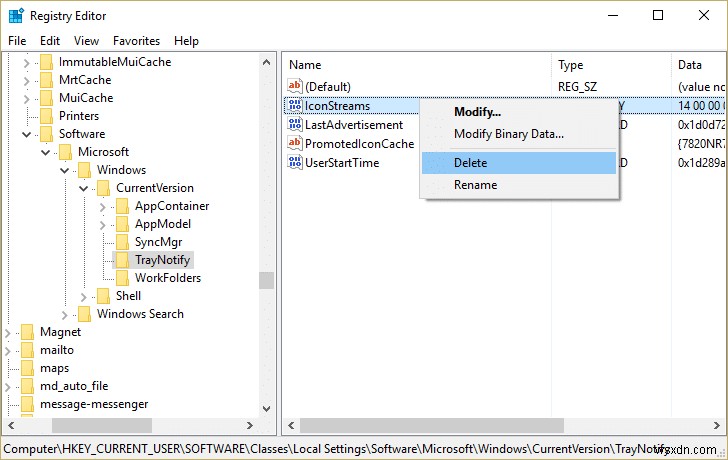Click the Registry Editor app icon
728x460 pixels.
click(16, 16)
